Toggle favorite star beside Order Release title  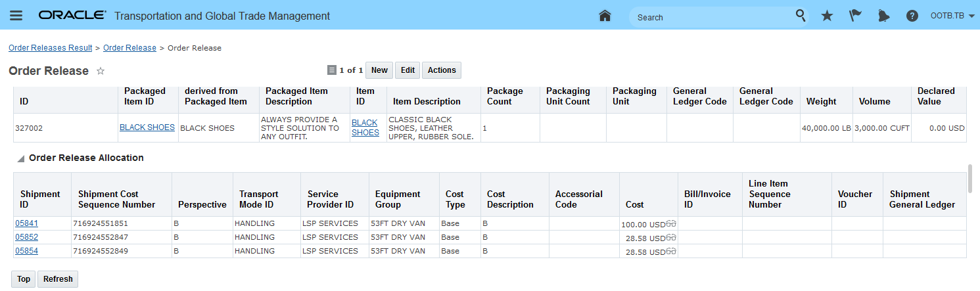(x=101, y=71)
